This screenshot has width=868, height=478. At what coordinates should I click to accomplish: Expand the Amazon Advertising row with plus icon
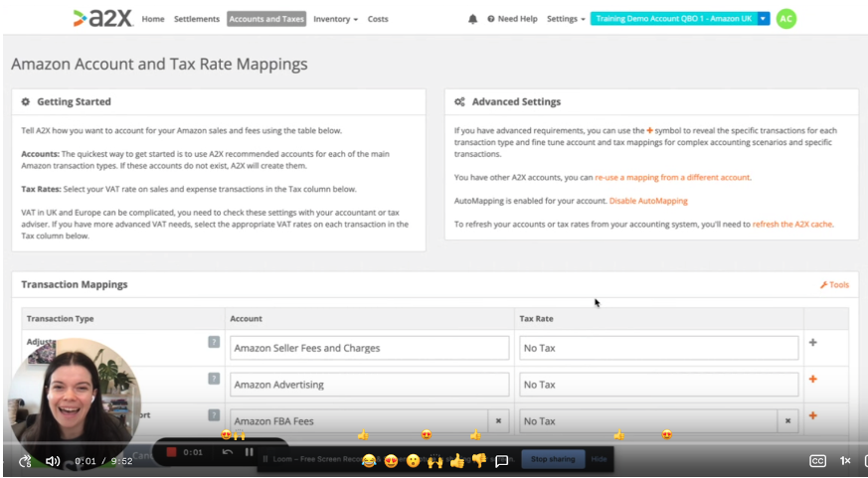pos(812,379)
